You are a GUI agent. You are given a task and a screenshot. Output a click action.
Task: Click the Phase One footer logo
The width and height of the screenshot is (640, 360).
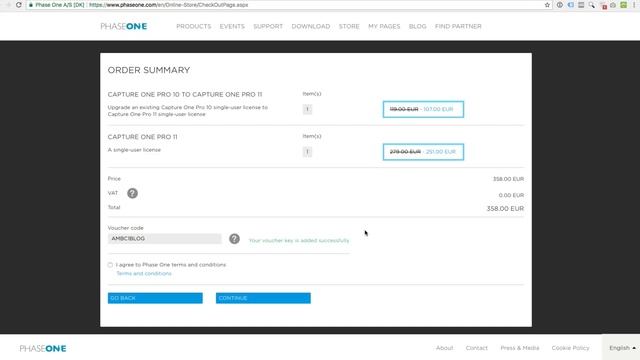pyautogui.click(x=43, y=349)
